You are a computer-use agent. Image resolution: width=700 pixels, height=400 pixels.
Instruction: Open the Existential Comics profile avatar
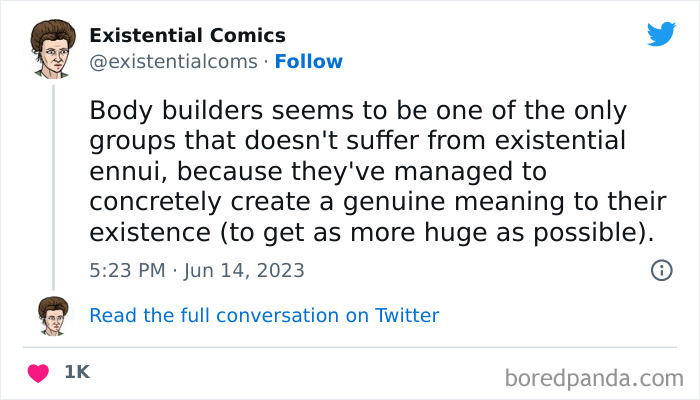[54, 49]
